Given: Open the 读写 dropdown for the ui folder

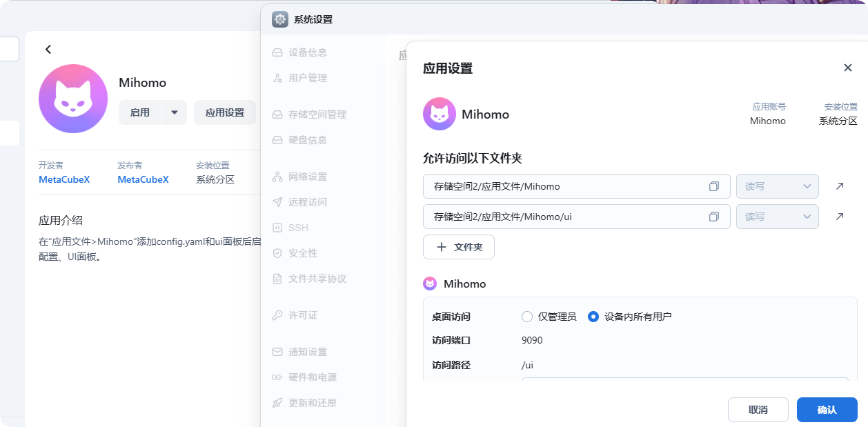Looking at the screenshot, I should pos(777,216).
